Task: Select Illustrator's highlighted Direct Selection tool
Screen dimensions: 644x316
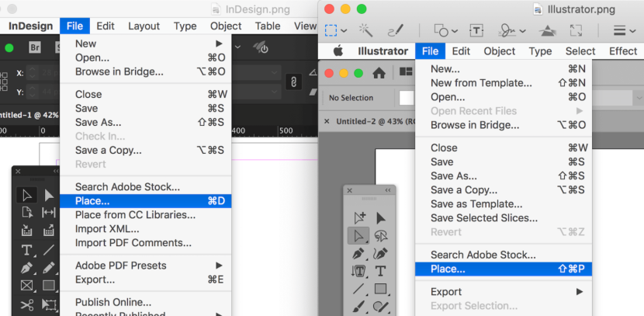Action: tap(358, 236)
